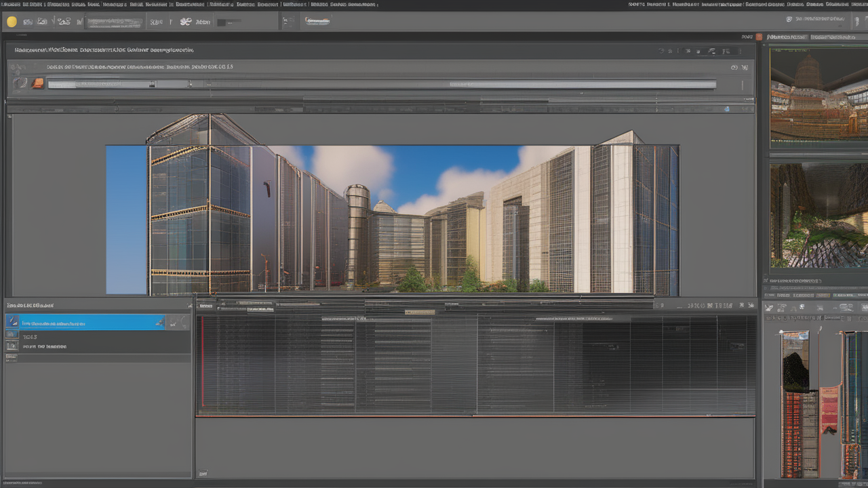This screenshot has height=488, width=868.
Task: Toggle the circular icon at the viewport header's right
Action: [734, 68]
